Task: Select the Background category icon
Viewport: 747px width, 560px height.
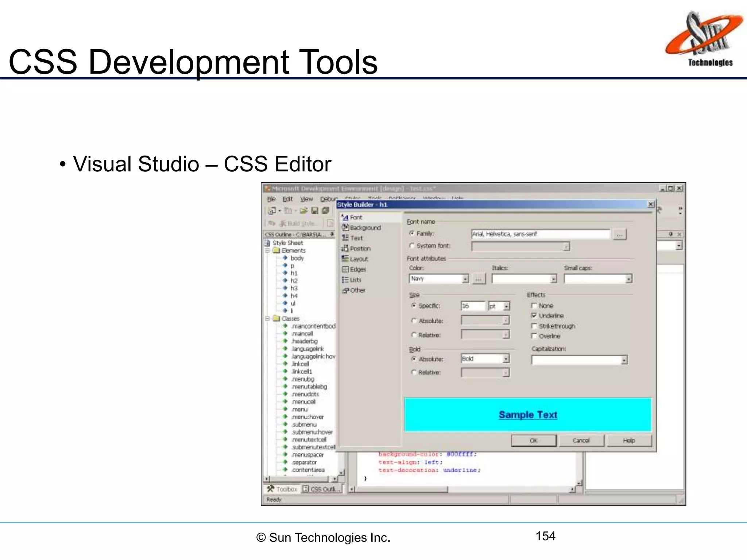Action: tap(345, 227)
